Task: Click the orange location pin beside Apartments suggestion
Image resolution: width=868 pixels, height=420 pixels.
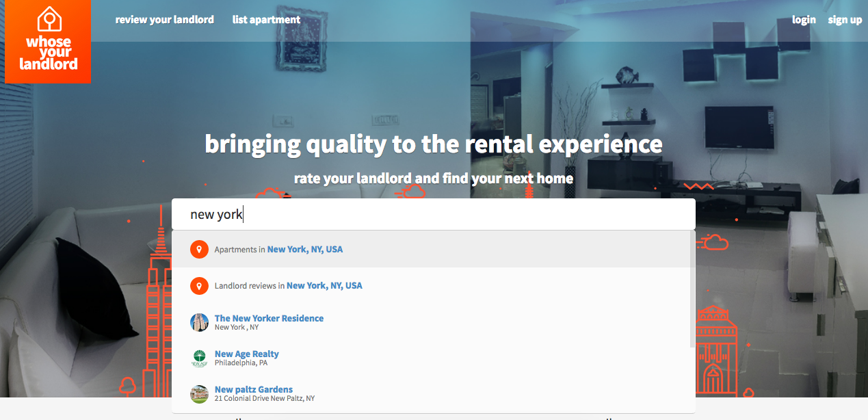Action: [x=199, y=249]
